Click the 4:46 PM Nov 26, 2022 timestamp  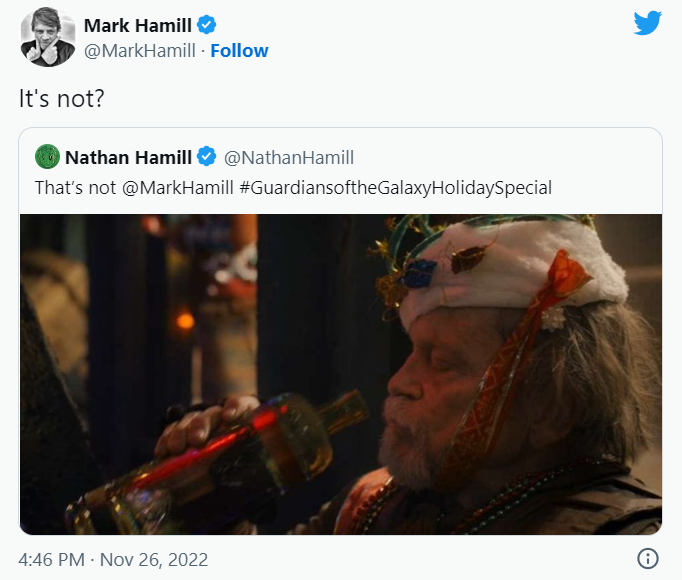tap(114, 558)
